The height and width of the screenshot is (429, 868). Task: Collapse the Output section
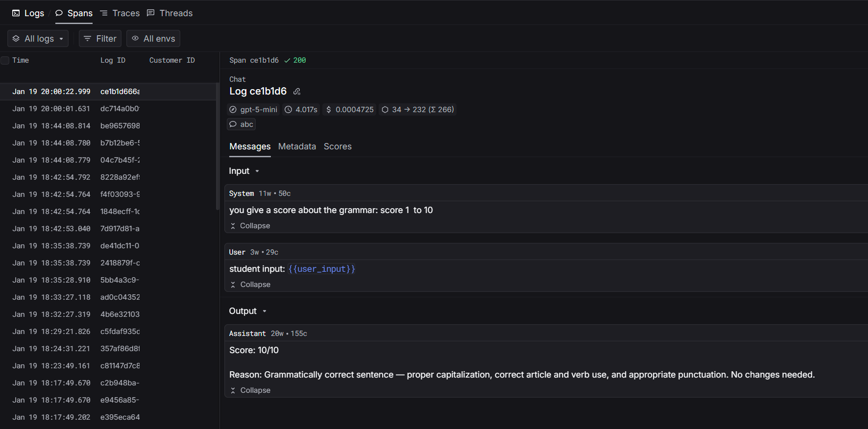coord(248,311)
